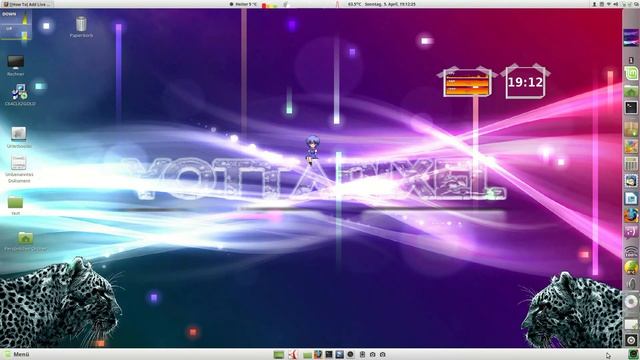The height and width of the screenshot is (360, 640).
Task: Open the wallpaper thumbnail atop right dock
Action: (631, 38)
